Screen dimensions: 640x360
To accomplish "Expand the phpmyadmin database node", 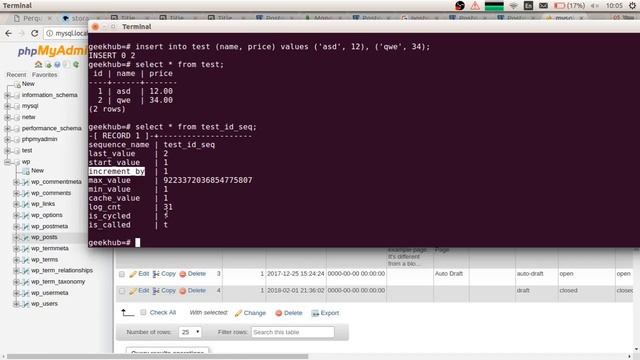I will [x=7, y=140].
